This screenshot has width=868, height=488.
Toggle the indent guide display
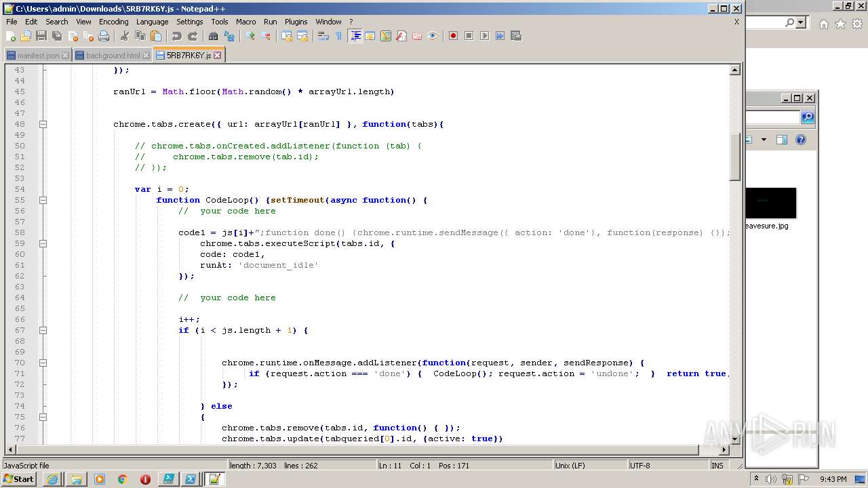(355, 36)
